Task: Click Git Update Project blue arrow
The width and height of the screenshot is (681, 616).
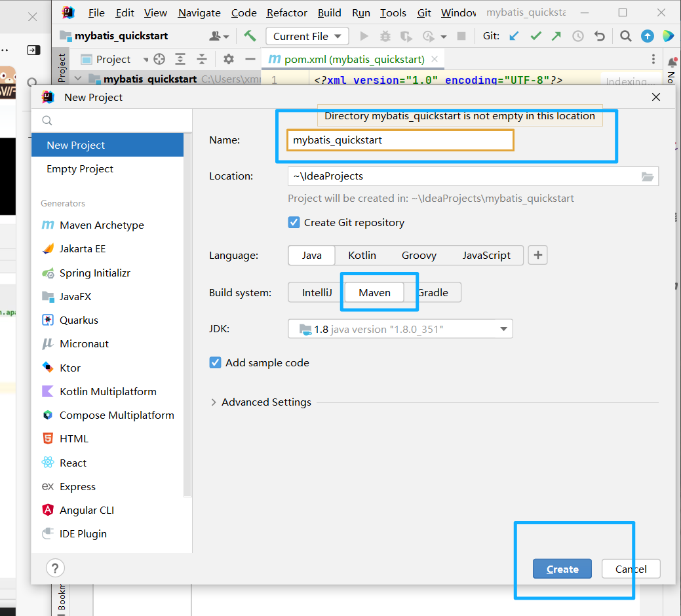Action: point(514,36)
